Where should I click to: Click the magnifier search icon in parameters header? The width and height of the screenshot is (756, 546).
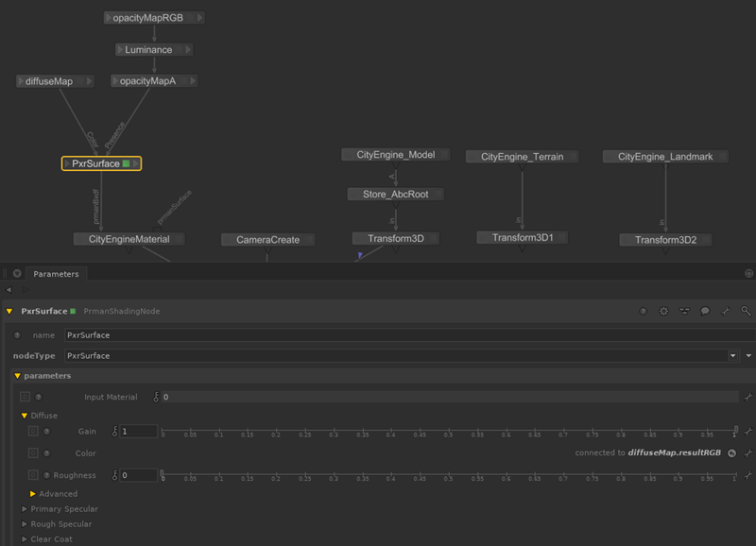(x=746, y=311)
